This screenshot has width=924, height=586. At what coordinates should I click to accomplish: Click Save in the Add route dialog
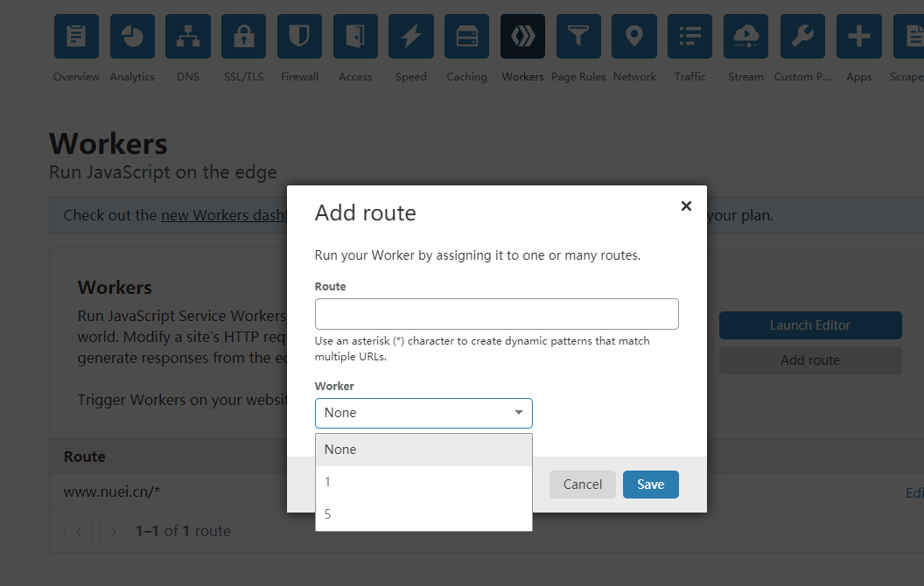[650, 485]
